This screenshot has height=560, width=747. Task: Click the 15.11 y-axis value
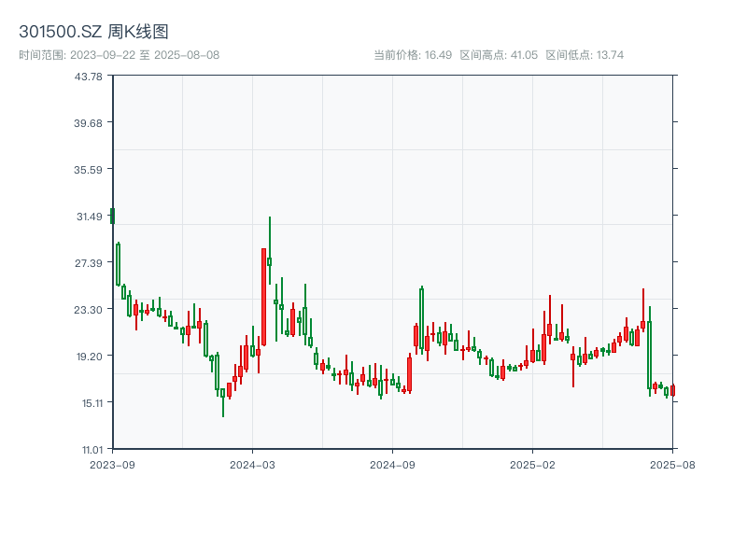click(88, 399)
